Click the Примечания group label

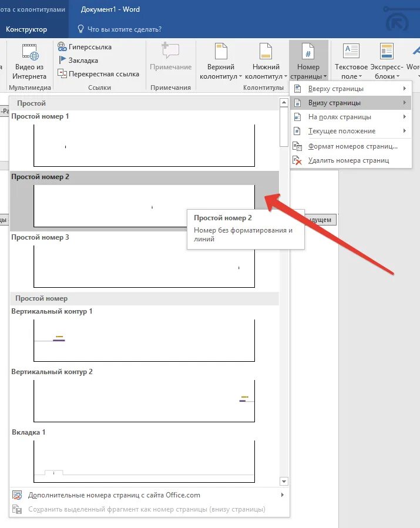click(x=170, y=88)
